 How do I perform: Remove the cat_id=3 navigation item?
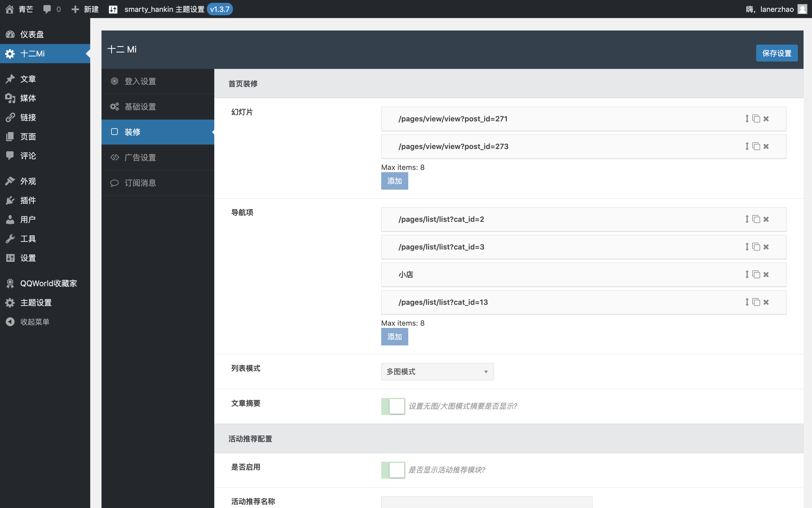766,247
